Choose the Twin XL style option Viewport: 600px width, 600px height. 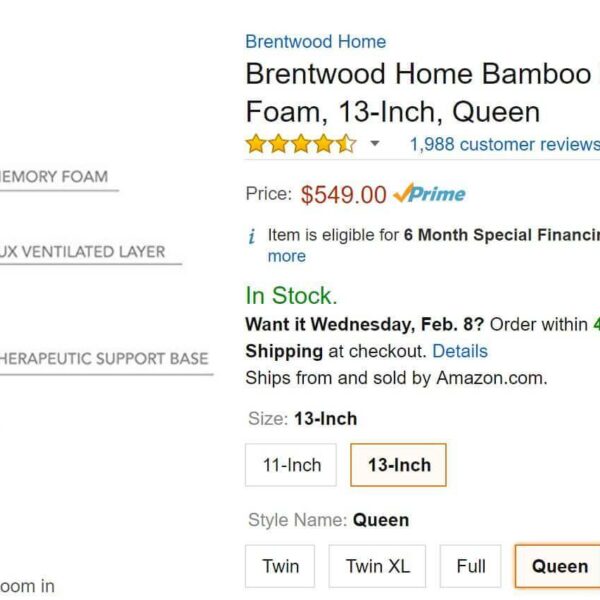tap(377, 566)
